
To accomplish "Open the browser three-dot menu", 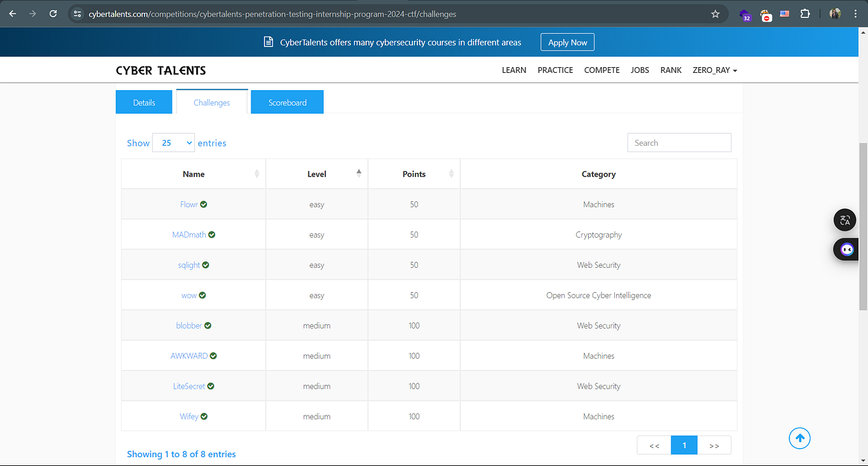I will point(856,13).
